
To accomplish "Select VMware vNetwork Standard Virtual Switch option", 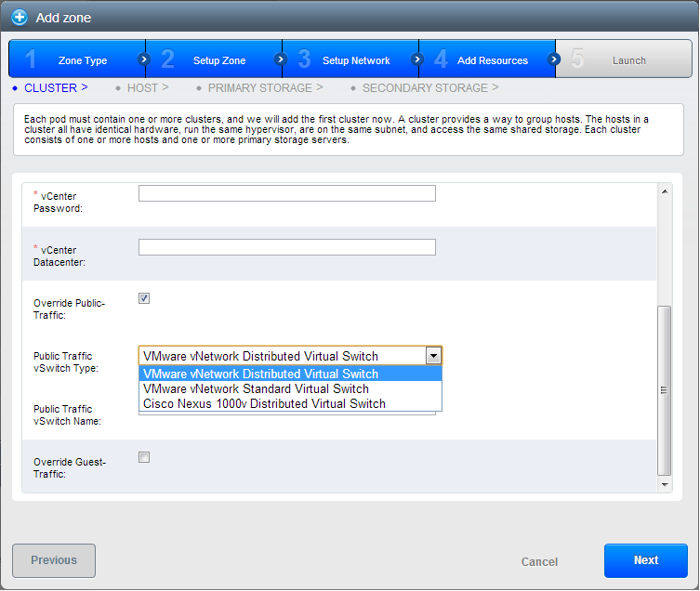I will pyautogui.click(x=256, y=388).
